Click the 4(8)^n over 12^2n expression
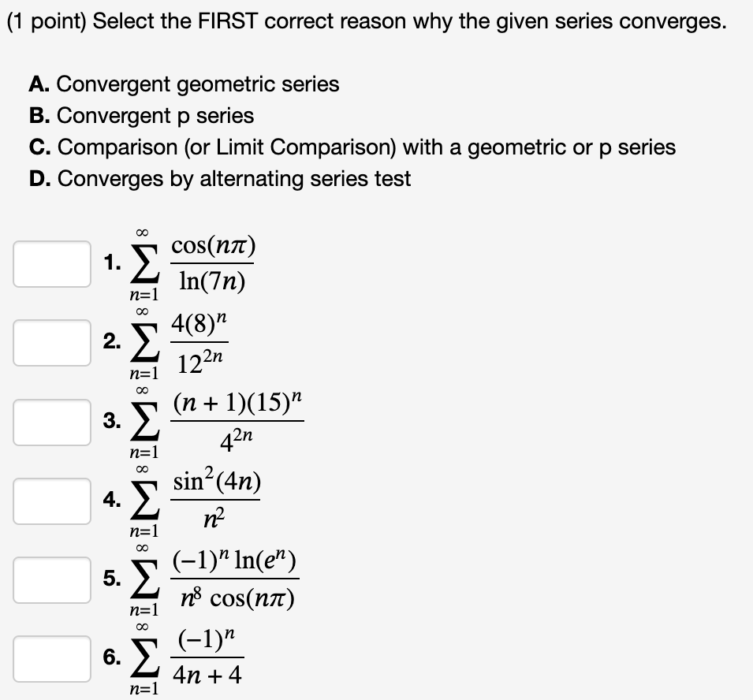The image size is (753, 700). [x=203, y=341]
